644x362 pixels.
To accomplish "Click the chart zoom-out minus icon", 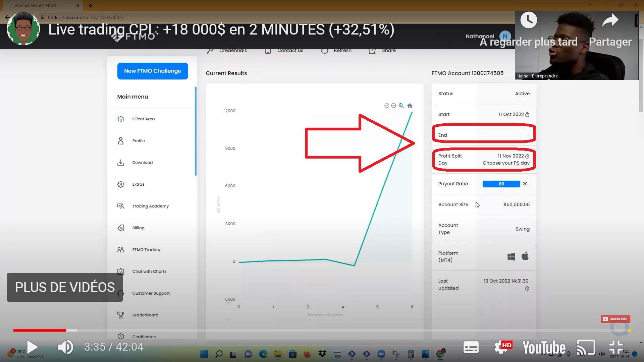I will 394,106.
